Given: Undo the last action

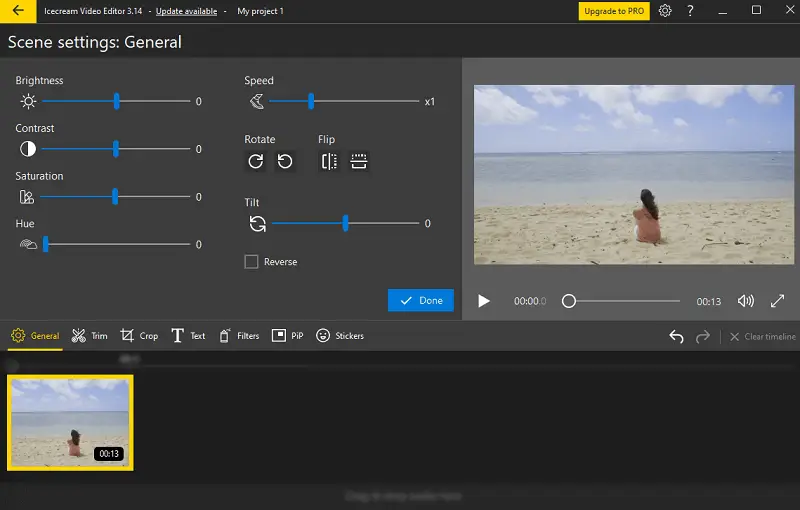Looking at the screenshot, I should click(x=676, y=336).
